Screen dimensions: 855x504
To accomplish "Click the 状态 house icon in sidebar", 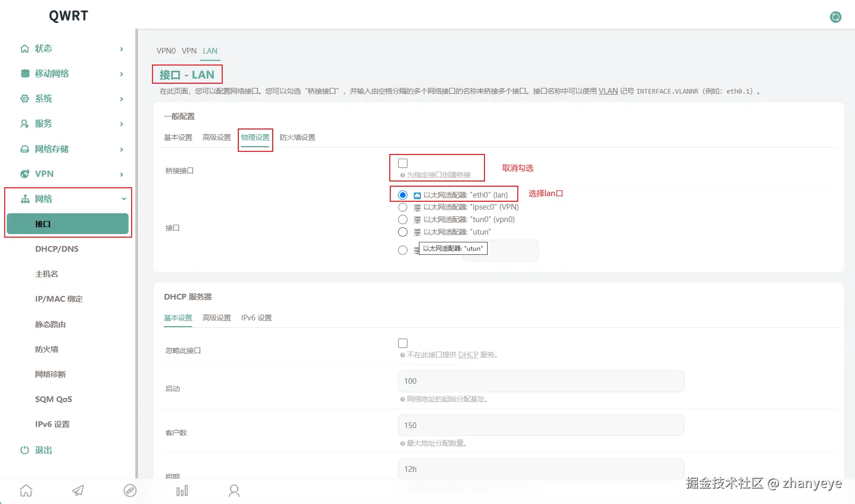I will click(x=24, y=48).
